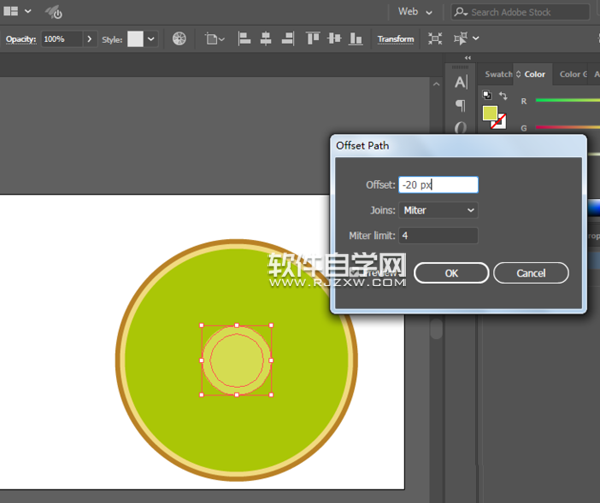Open the OpenType panel icon
This screenshot has height=503, width=600.
pyautogui.click(x=460, y=127)
